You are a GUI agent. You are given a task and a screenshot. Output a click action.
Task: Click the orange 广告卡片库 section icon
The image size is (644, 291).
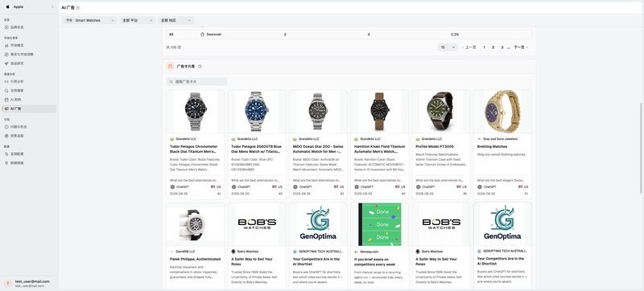click(171, 67)
